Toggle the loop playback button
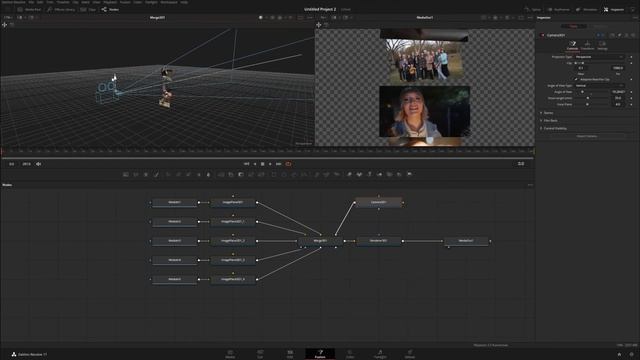 [x=289, y=164]
